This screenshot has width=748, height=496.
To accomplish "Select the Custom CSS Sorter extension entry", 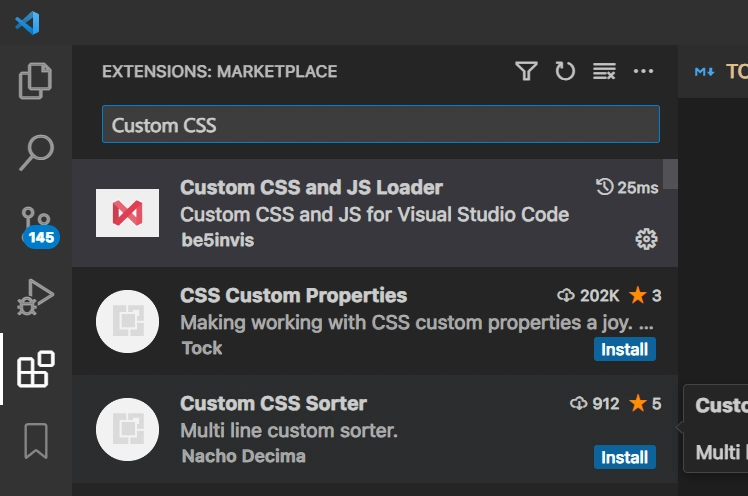I will [370, 429].
